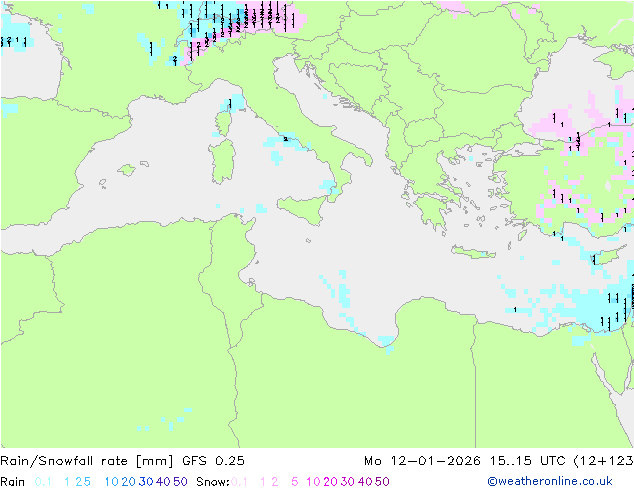Pick the rain legend 0.1 value
Screen dimensions: 634x490
coord(43,482)
